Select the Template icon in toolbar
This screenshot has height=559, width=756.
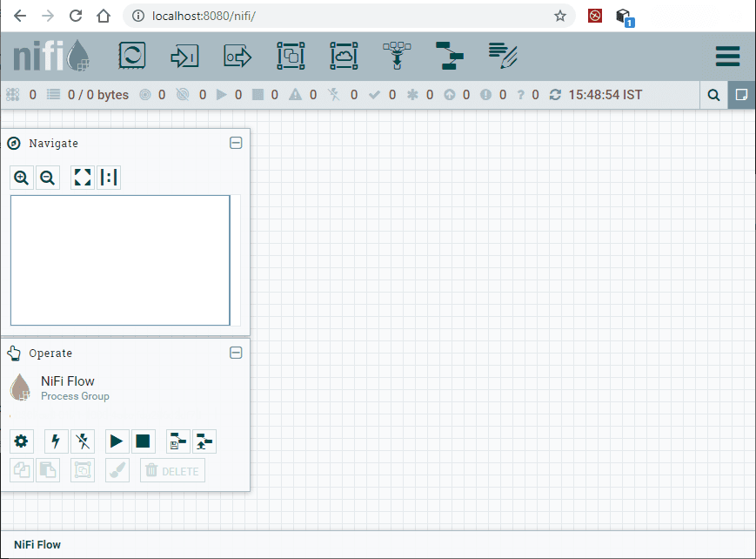(x=450, y=57)
